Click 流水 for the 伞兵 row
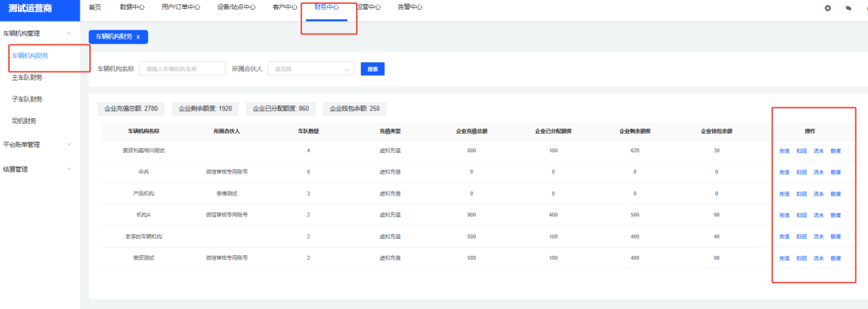The height and width of the screenshot is (309, 868). 819,172
